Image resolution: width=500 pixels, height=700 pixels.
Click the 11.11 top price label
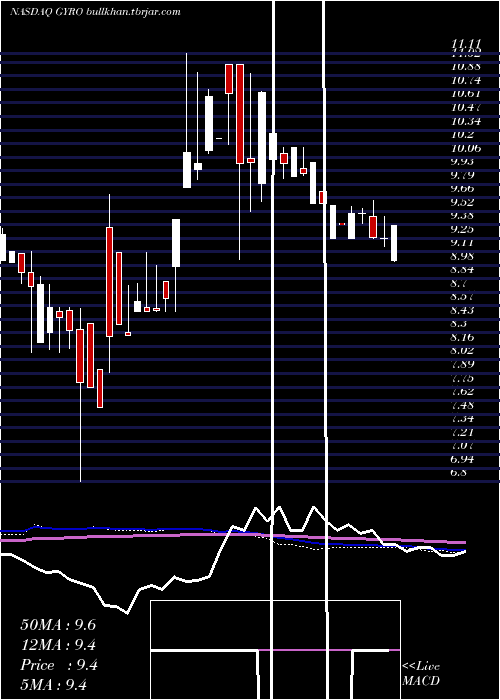click(466, 45)
